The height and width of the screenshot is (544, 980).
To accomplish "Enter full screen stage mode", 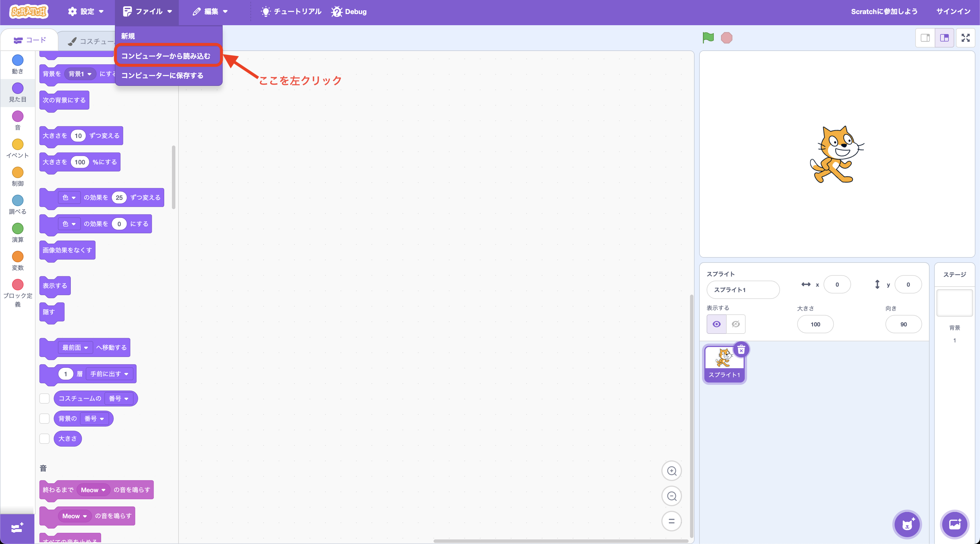I will pyautogui.click(x=965, y=38).
